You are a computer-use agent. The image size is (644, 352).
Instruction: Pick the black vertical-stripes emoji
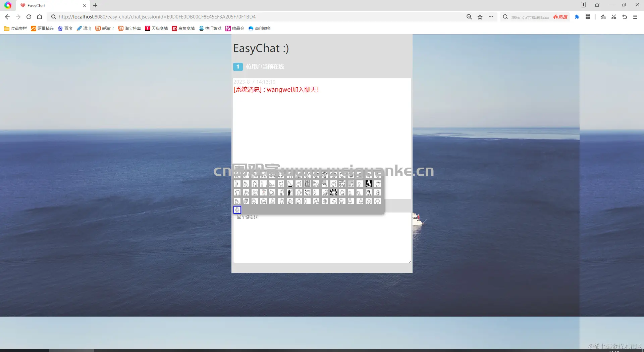coord(307,184)
